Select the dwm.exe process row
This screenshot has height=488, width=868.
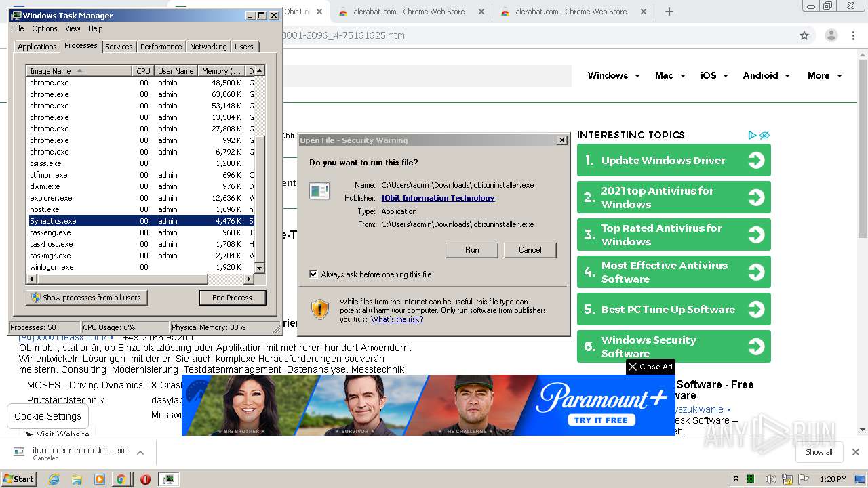141,186
